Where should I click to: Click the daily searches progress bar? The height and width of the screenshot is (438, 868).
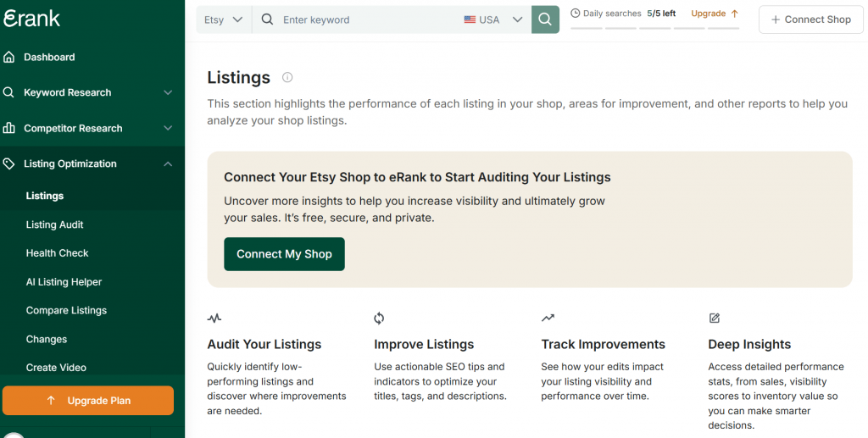pyautogui.click(x=655, y=28)
